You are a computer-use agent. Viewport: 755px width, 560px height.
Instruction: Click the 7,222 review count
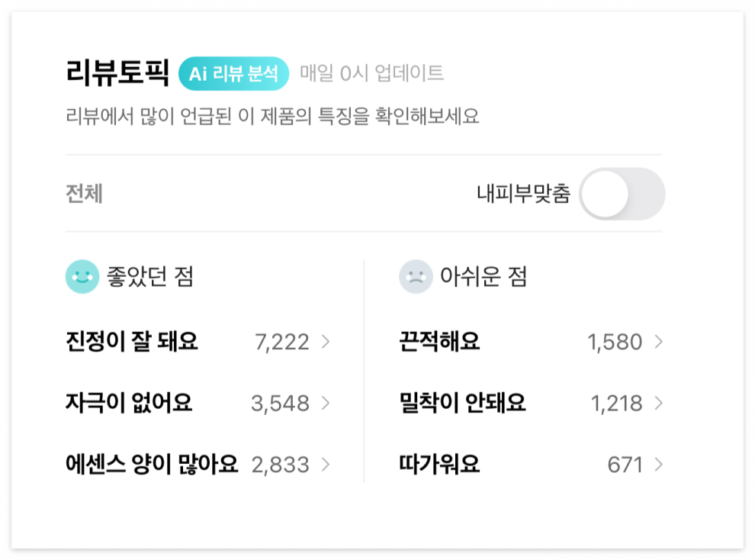283,342
